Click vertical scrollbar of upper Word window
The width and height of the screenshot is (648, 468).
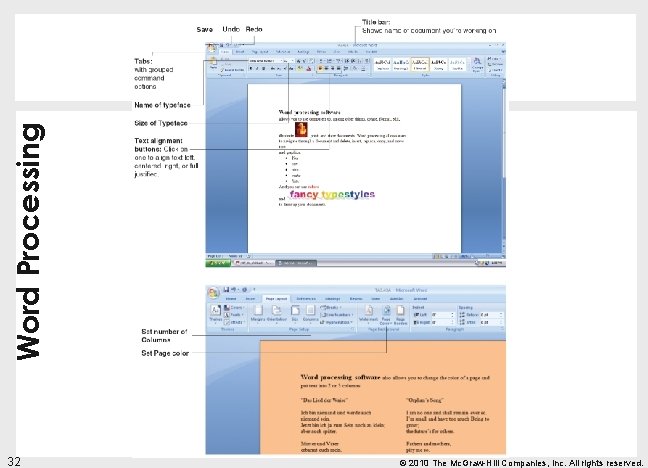(504, 165)
